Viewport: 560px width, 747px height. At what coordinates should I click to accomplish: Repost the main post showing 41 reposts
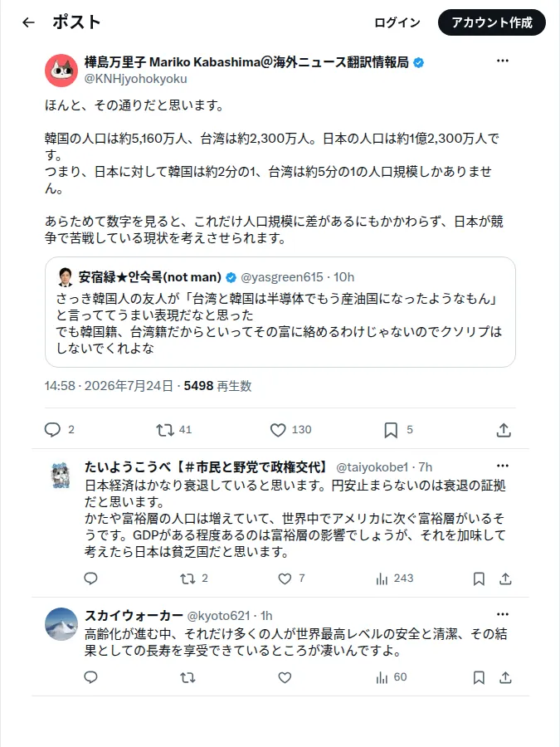point(174,430)
